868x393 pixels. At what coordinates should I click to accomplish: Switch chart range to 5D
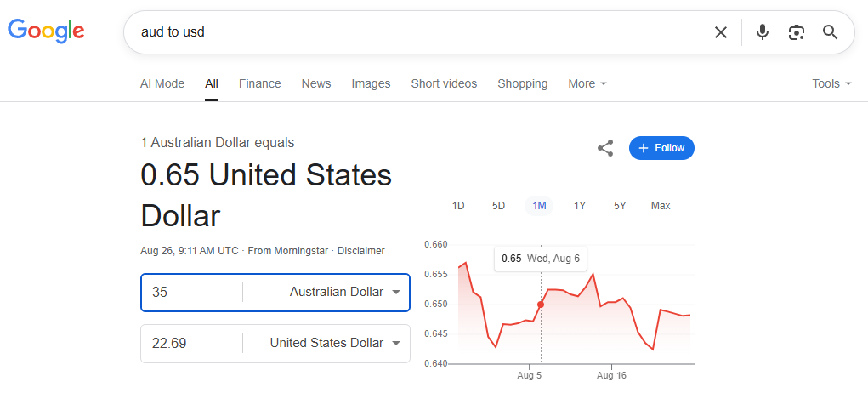[x=498, y=206]
